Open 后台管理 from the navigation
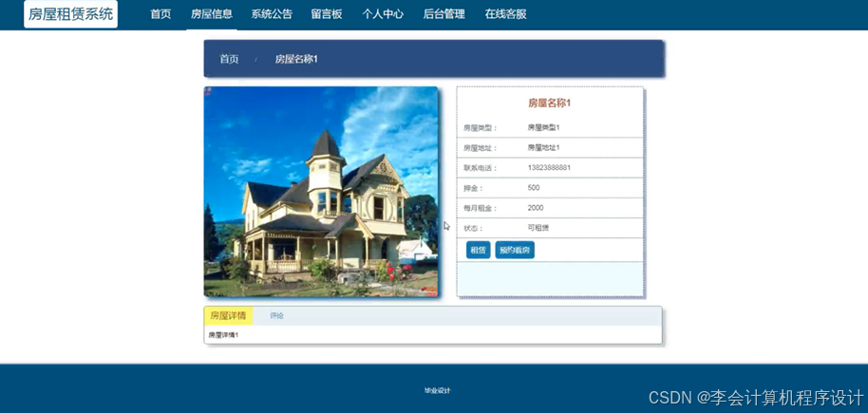 443,14
